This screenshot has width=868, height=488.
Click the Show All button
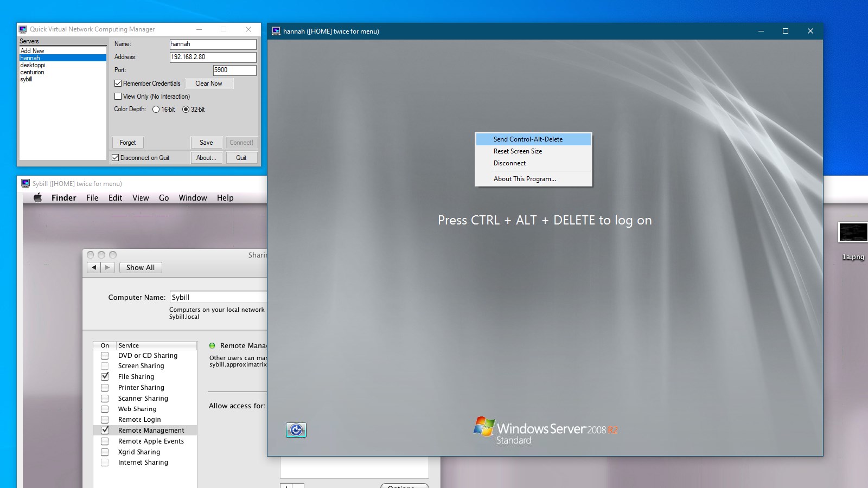(141, 267)
